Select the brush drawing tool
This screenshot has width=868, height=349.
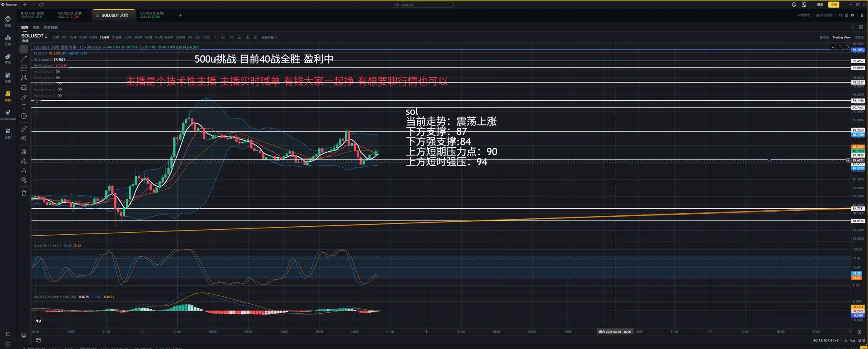[24, 97]
